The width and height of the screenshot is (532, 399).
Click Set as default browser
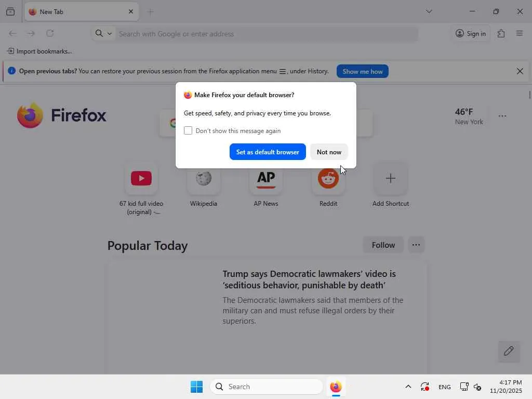point(268,152)
